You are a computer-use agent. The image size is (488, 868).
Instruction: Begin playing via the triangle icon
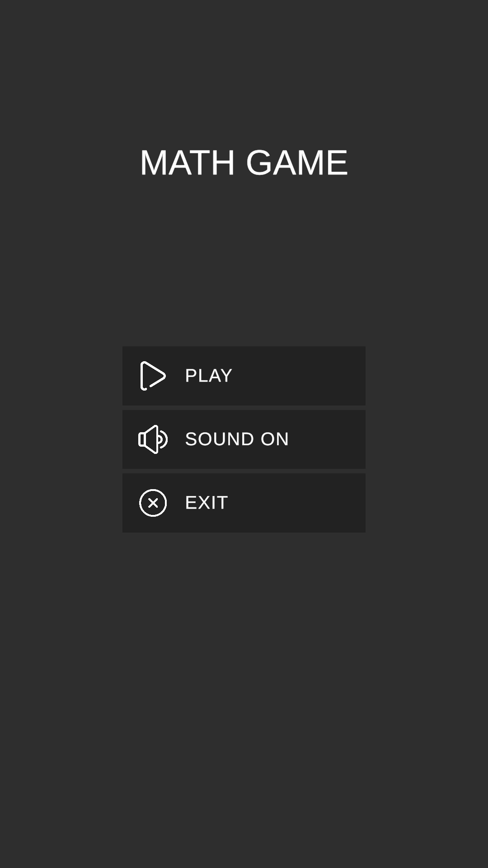153,376
